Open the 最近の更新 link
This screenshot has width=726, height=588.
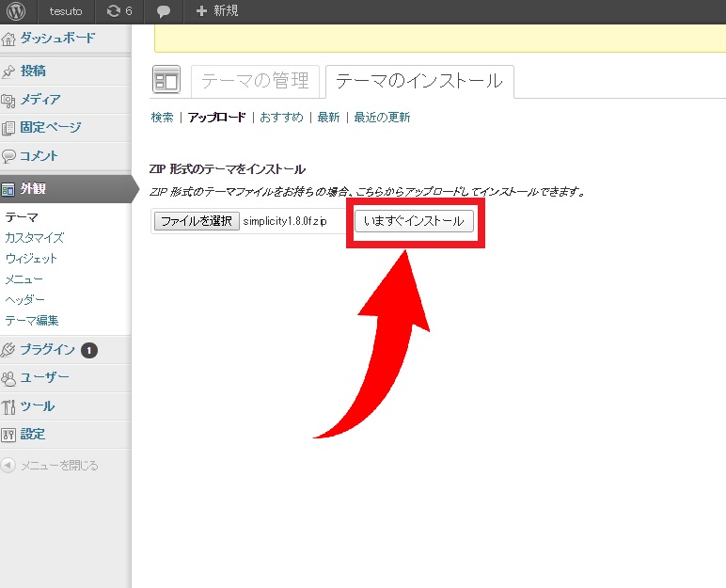tap(381, 118)
